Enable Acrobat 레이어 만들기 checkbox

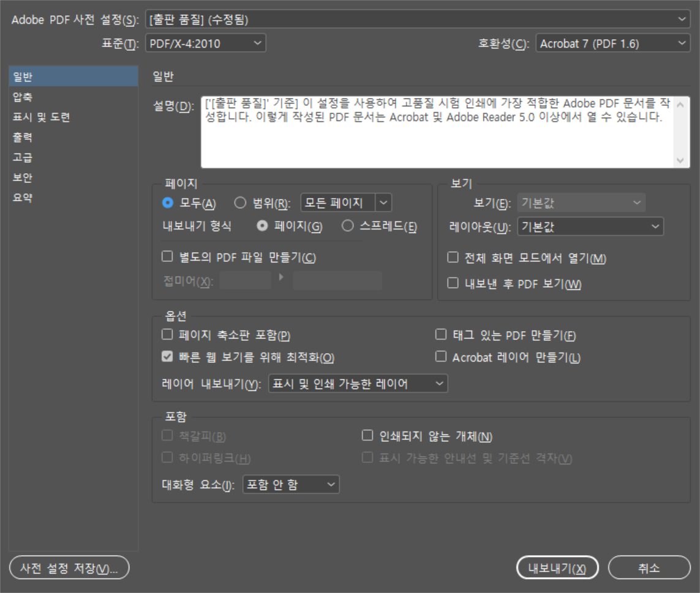tap(440, 357)
